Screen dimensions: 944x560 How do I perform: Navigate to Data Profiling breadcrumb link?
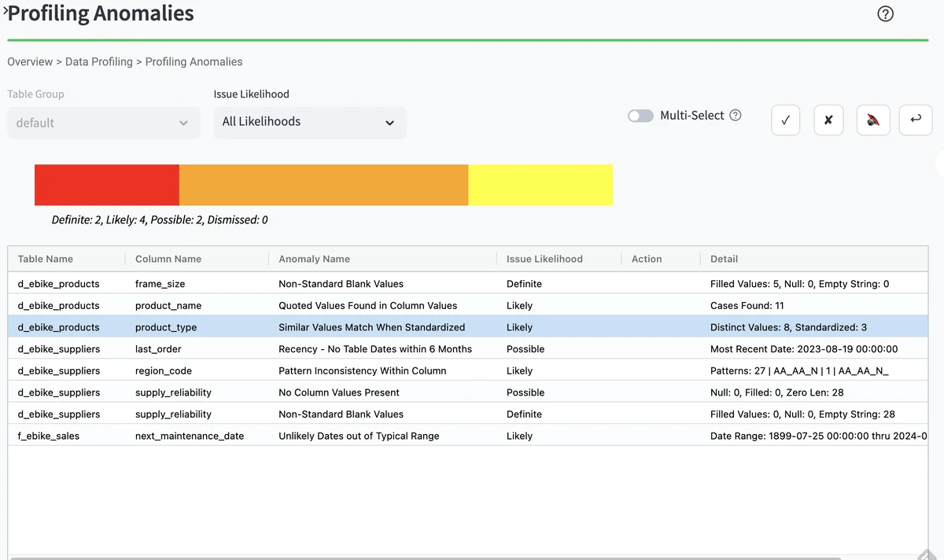[99, 61]
